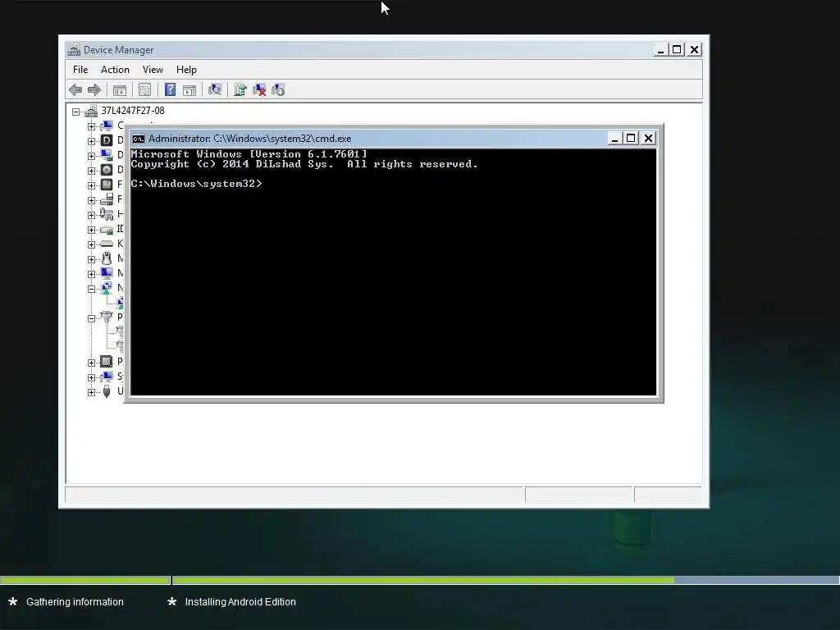
Task: Go back using the toolbar Back arrow
Action: pos(75,89)
